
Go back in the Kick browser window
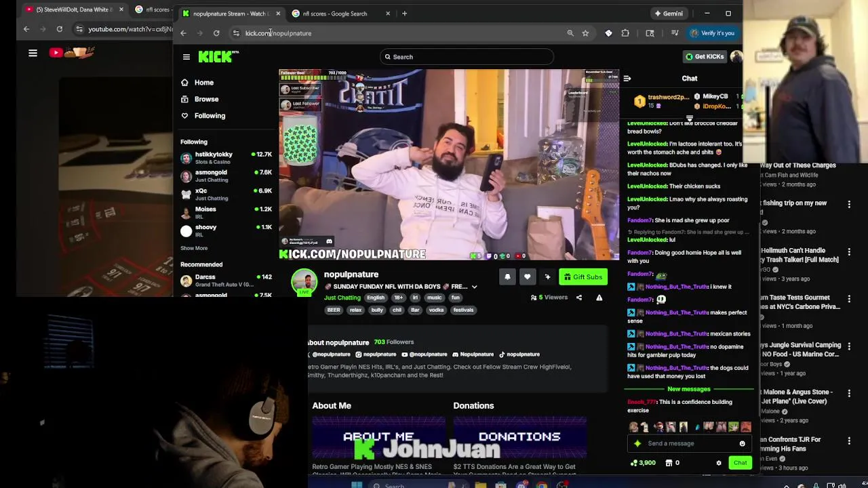pyautogui.click(x=183, y=33)
